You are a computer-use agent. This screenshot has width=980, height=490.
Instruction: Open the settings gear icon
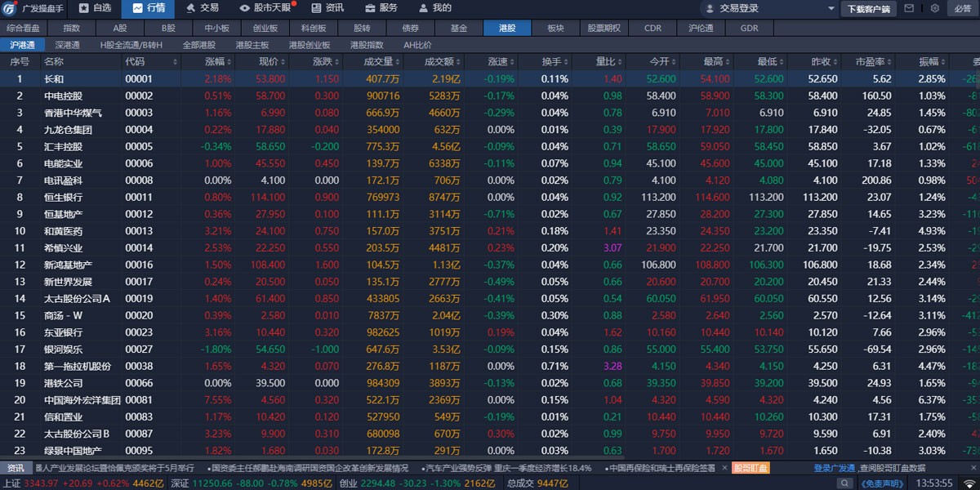tap(934, 8)
